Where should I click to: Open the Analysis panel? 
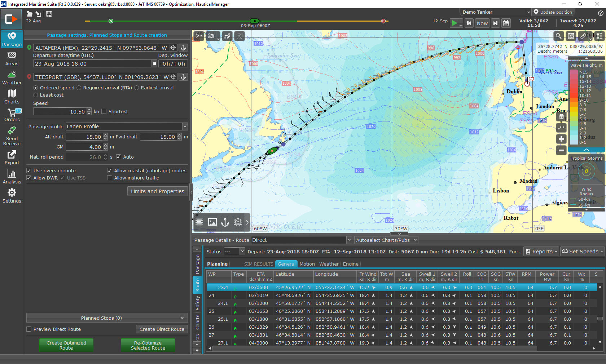pos(12,177)
